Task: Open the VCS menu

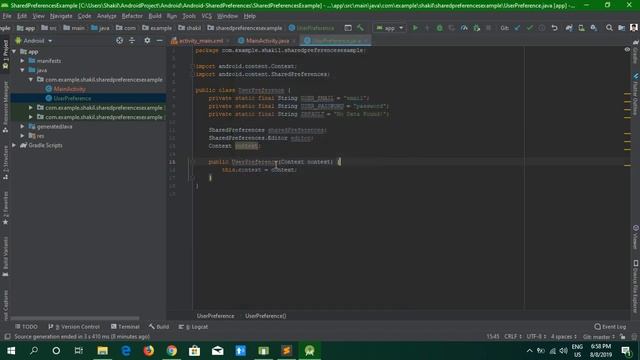Action: point(207,16)
